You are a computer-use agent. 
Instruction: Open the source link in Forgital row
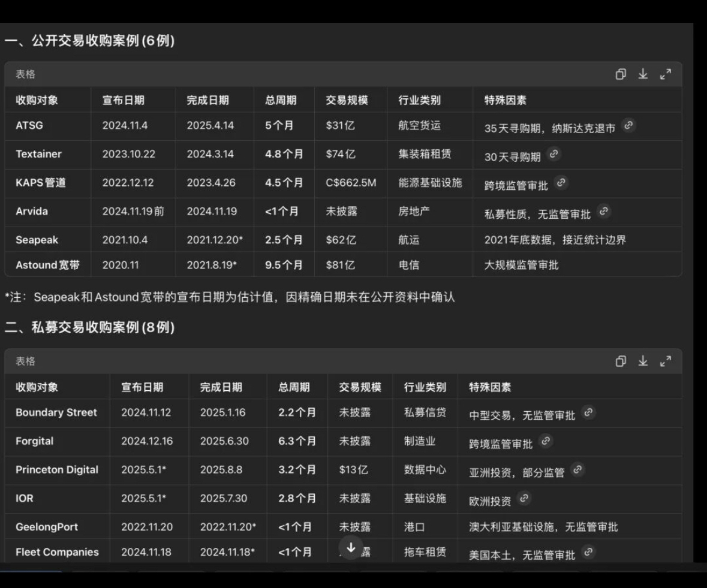(x=546, y=441)
